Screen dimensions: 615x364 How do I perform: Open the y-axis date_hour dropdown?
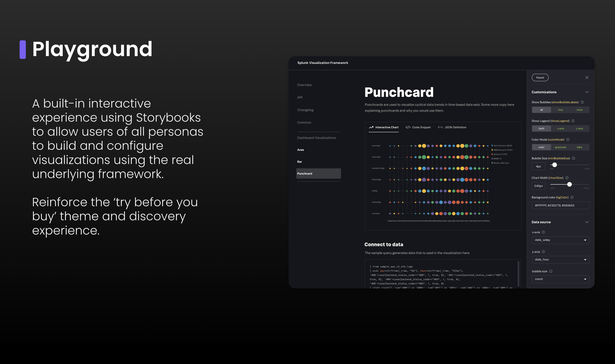560,259
